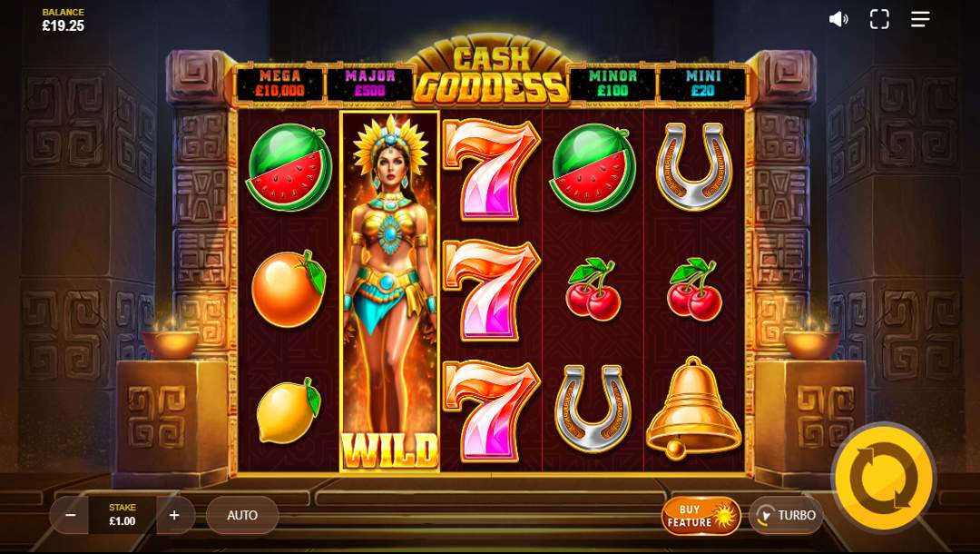Screen dimensions: 980x554
Task: Click the MEGA £10,000 jackpot panel
Action: point(280,84)
